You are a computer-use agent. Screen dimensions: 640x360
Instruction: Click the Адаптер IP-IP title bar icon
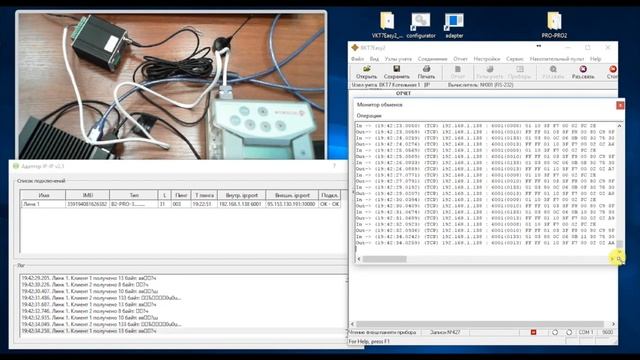pyautogui.click(x=16, y=166)
